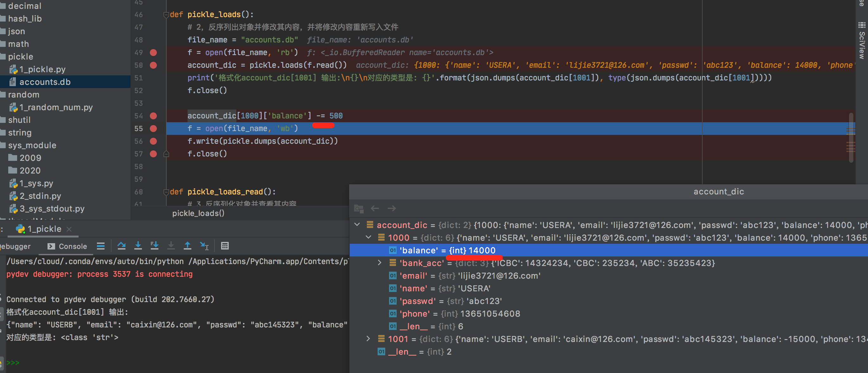The height and width of the screenshot is (373, 868).
Task: Open 1_pickle.py in project tree
Action: coord(42,69)
